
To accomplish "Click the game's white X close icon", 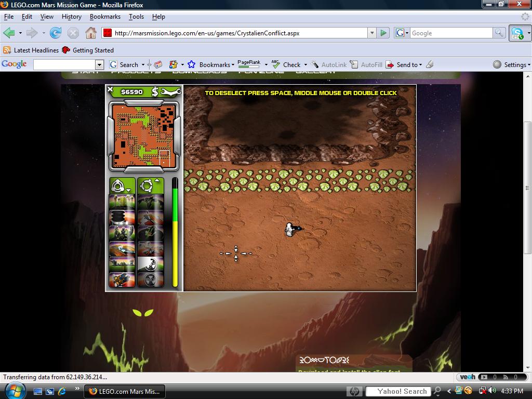I will pyautogui.click(x=110, y=89).
